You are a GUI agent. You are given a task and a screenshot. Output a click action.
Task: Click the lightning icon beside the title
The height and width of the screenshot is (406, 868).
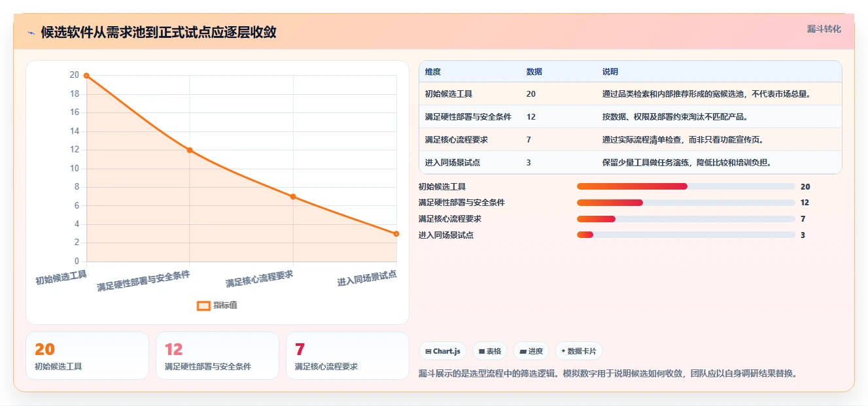point(31,33)
